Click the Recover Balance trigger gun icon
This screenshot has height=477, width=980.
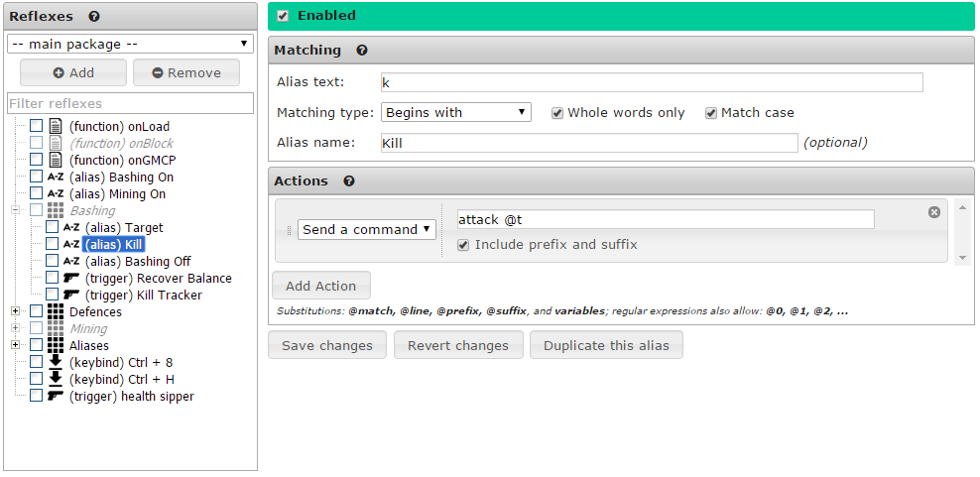click(x=71, y=279)
